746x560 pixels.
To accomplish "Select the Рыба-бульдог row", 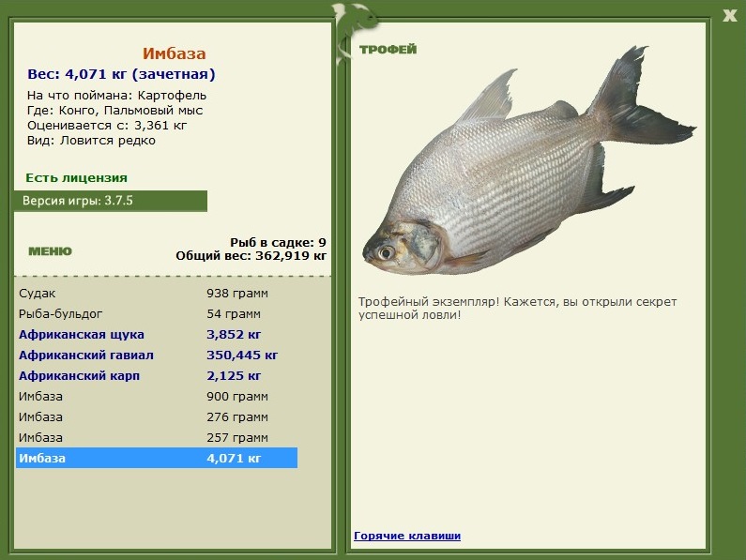I will click(157, 313).
